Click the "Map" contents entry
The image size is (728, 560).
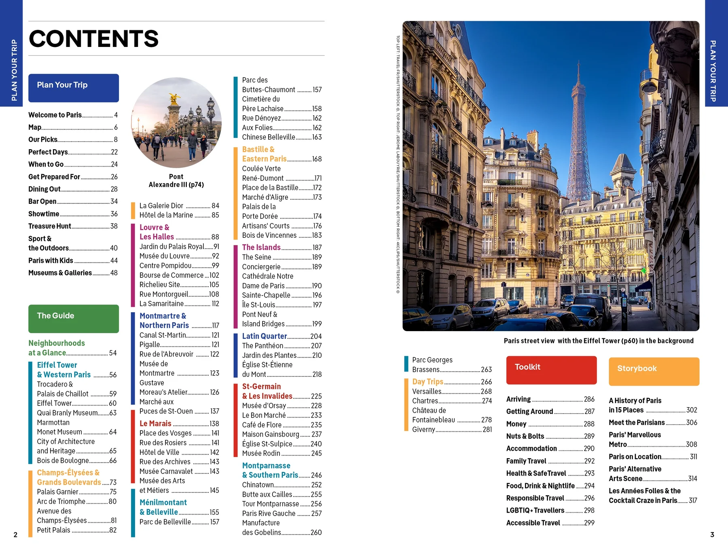[x=35, y=127]
